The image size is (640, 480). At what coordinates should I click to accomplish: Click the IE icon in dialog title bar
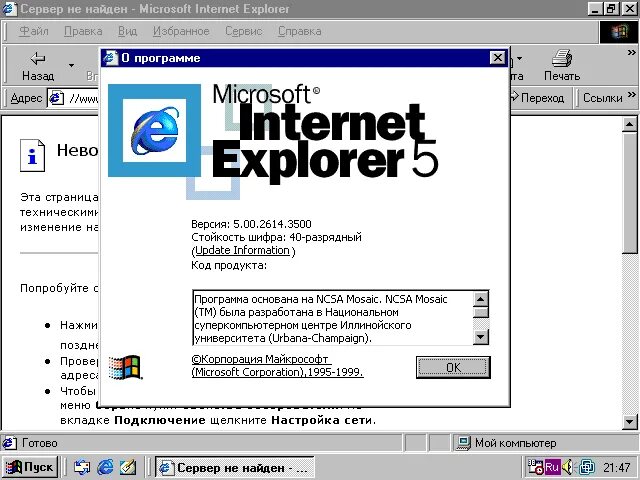coord(110,58)
